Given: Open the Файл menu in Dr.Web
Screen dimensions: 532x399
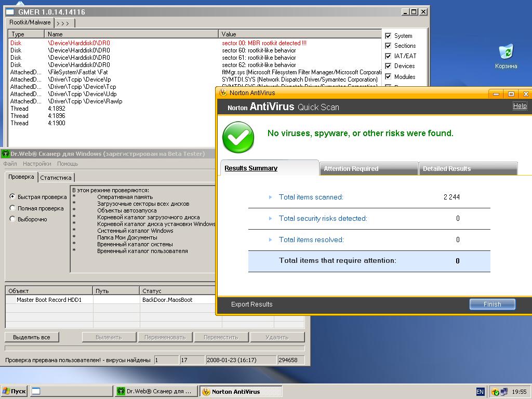Looking at the screenshot, I should [10, 164].
